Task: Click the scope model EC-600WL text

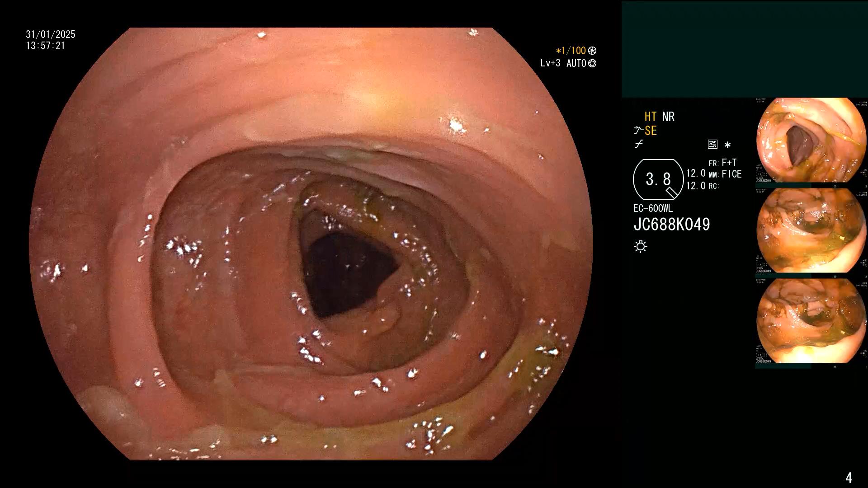Action: coord(653,208)
